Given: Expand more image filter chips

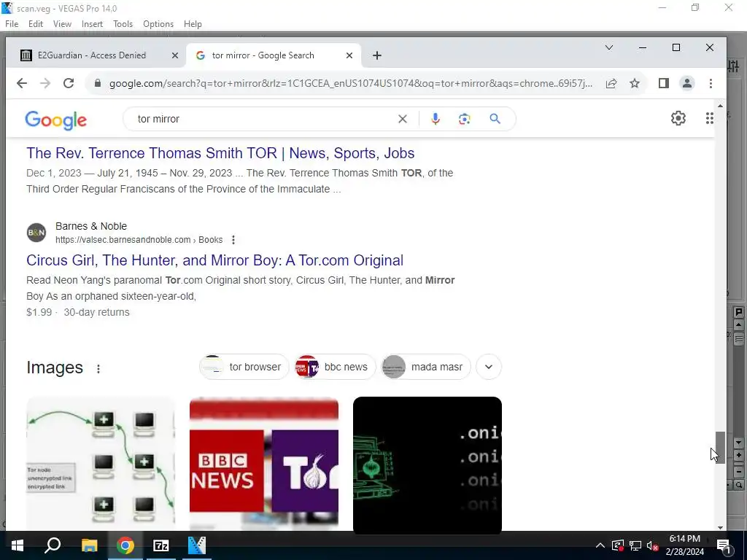Looking at the screenshot, I should coord(488,367).
